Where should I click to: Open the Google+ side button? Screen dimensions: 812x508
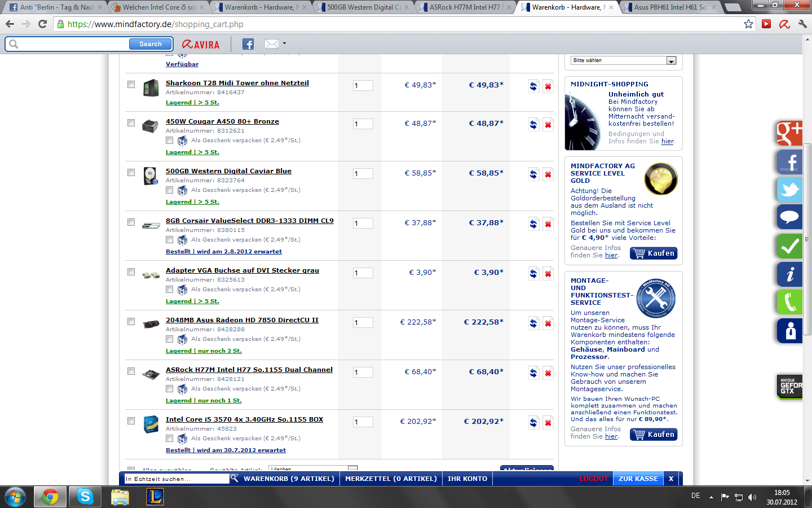tap(789, 134)
